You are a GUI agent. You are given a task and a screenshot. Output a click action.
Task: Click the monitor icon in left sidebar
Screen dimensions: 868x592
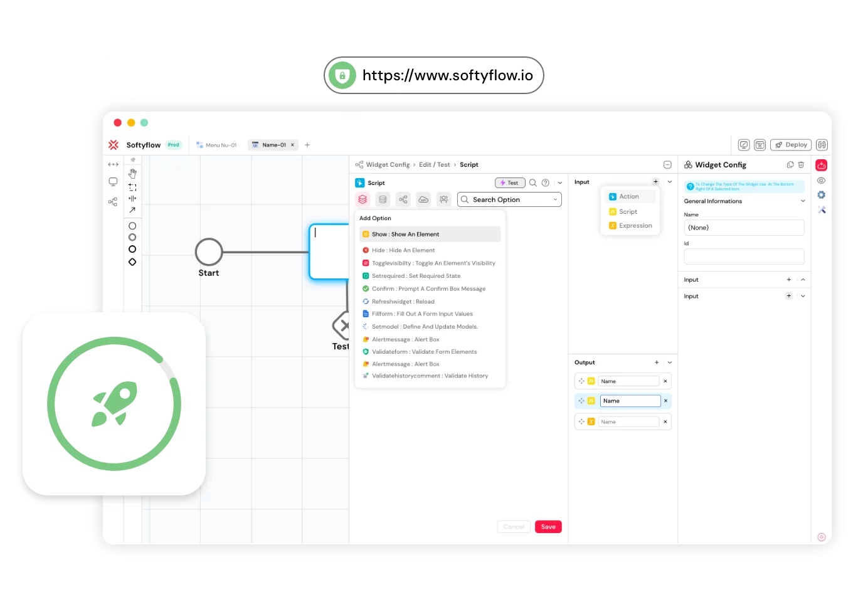pos(113,182)
